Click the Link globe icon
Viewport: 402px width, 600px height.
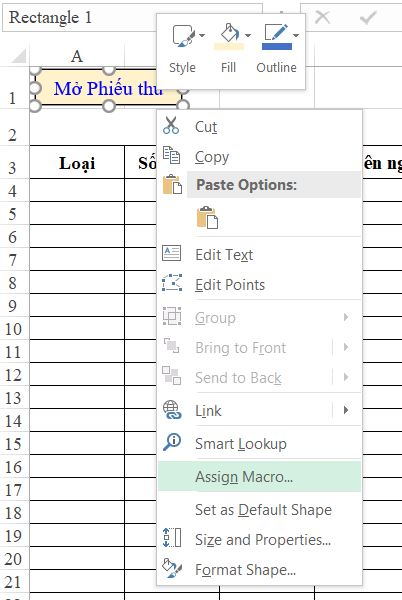(x=172, y=409)
